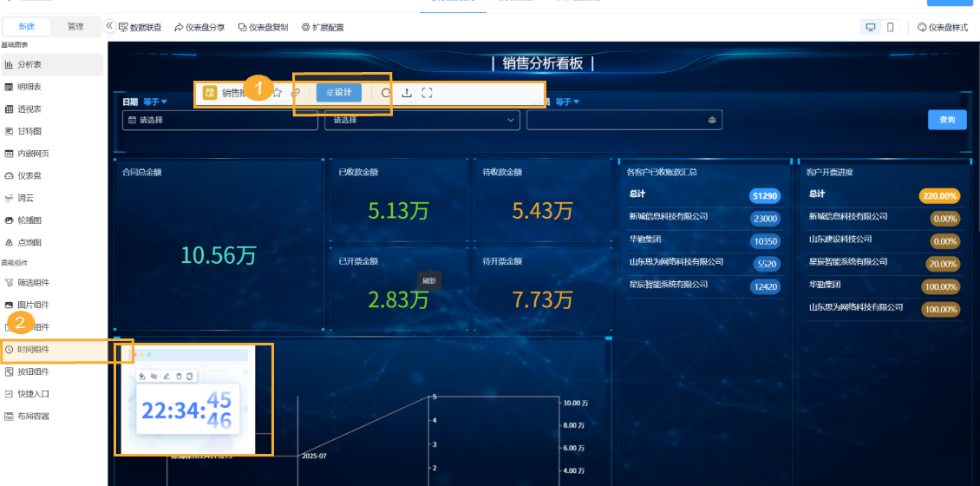Click the export upload icon in toolbar
Viewport: 980px width, 486px height.
click(x=407, y=93)
